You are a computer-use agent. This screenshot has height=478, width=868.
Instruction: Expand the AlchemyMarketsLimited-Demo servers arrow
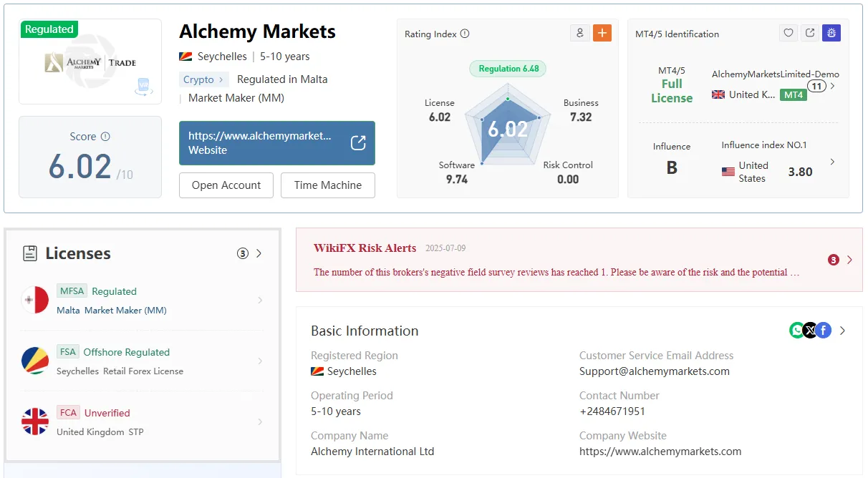tap(832, 86)
